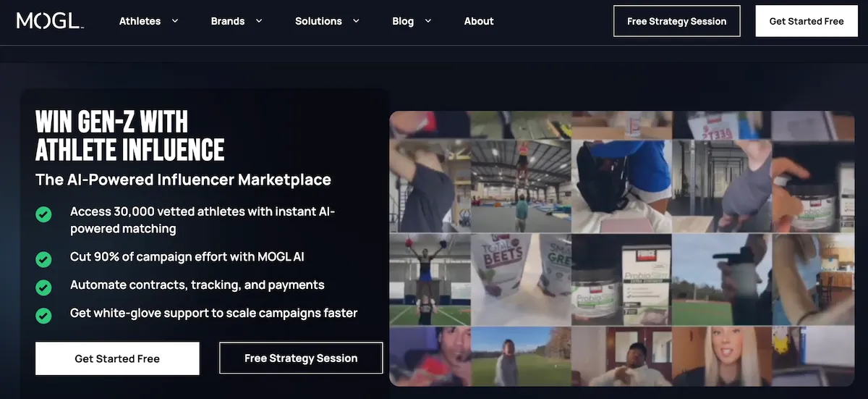
Task: Click the WIN GEN-Z WITH ATHLETE INFLUENCE headline
Action: coord(130,135)
